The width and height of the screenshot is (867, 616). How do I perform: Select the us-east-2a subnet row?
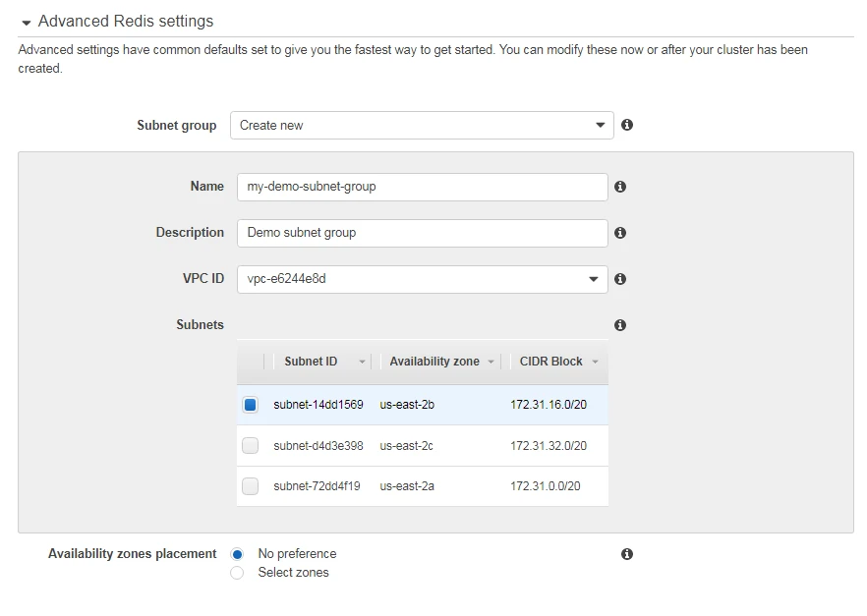pyautogui.click(x=423, y=486)
